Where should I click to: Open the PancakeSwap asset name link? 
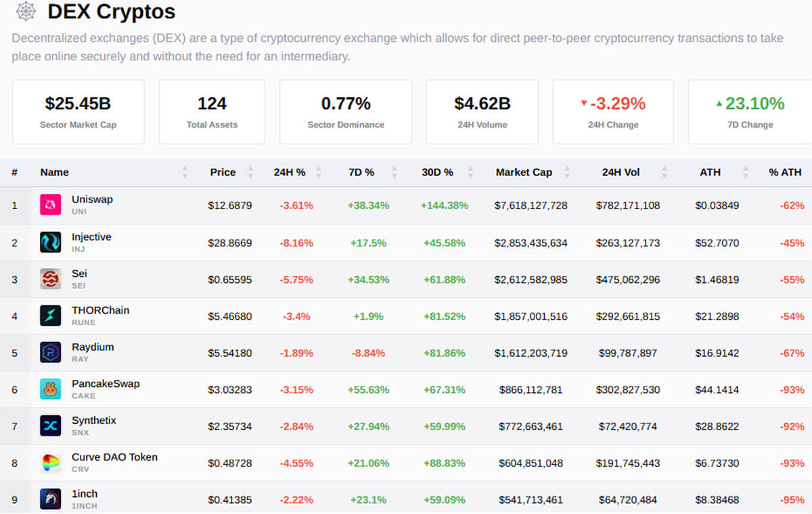click(x=106, y=384)
